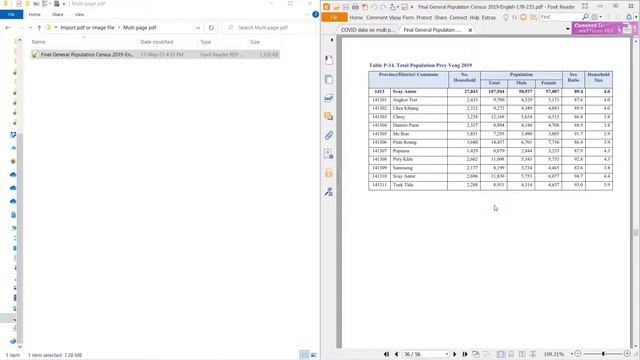
Task: Go to previous page in Foxit
Action: (x=396, y=354)
